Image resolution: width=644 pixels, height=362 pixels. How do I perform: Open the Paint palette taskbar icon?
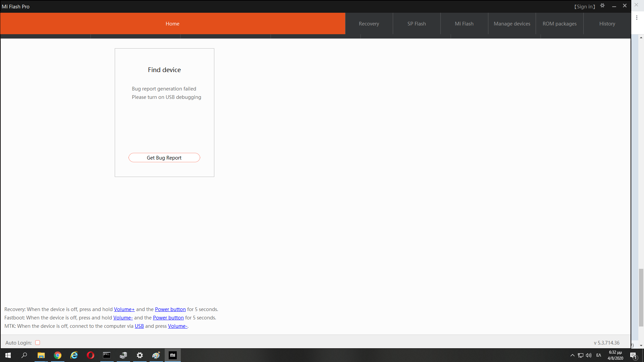click(x=156, y=355)
